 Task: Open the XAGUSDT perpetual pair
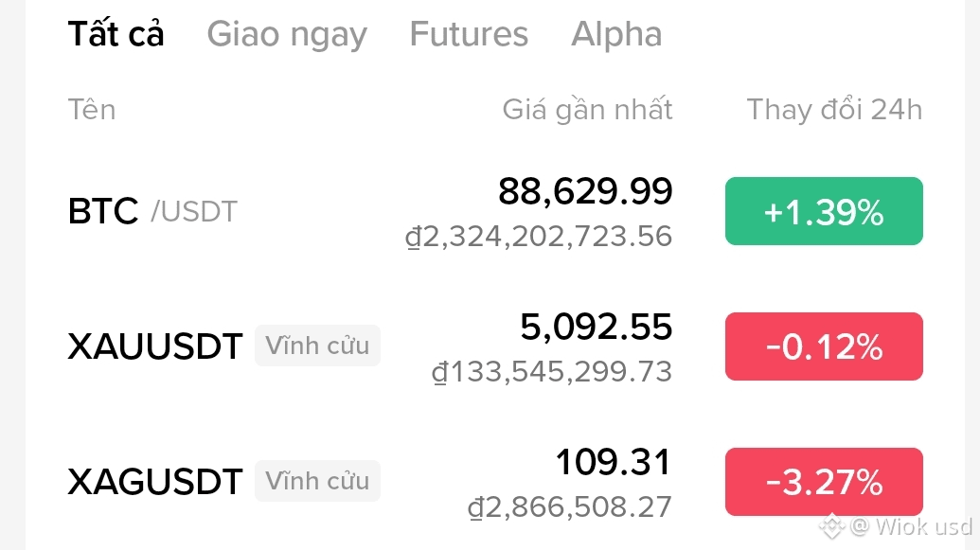coord(155,482)
